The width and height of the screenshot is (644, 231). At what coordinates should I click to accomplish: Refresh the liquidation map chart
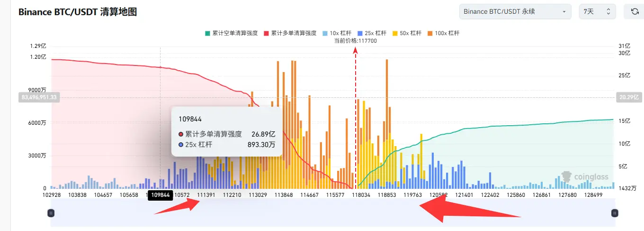coord(635,11)
